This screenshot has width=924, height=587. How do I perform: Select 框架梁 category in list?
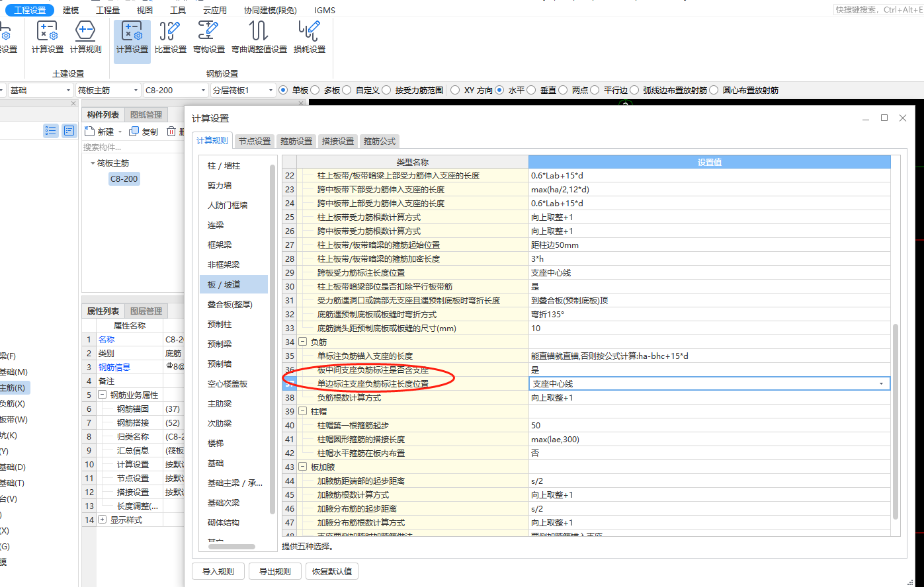coord(233,245)
